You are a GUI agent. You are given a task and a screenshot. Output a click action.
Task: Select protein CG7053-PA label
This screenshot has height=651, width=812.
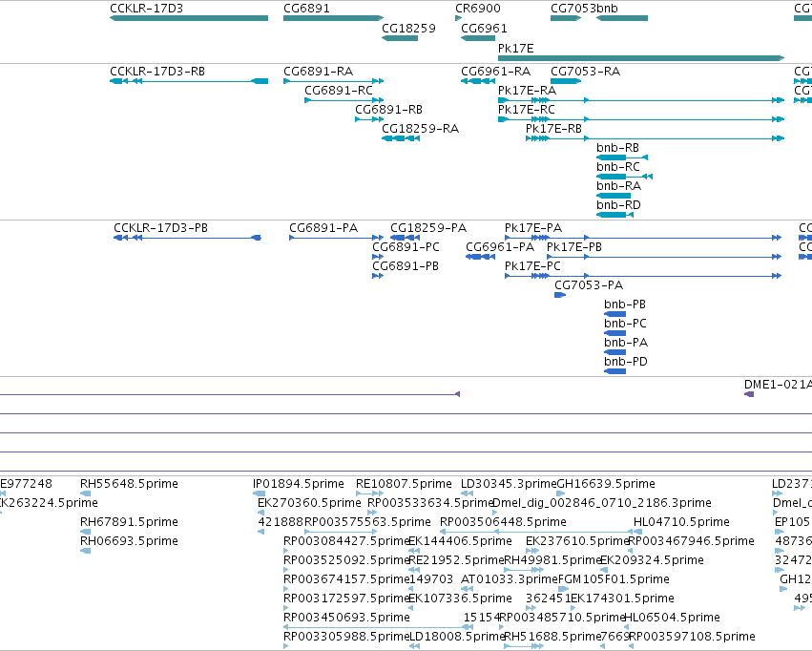589,285
